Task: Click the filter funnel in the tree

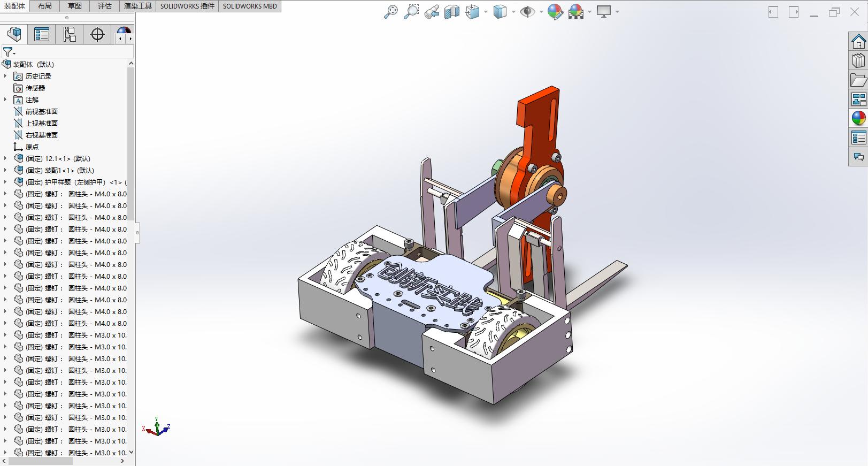Action: tap(9, 52)
